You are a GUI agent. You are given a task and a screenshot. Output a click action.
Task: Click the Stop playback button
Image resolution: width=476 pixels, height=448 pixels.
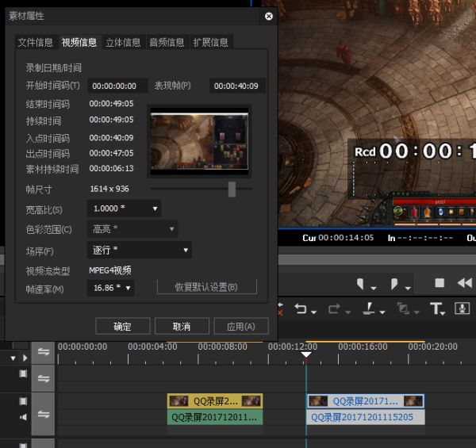tap(440, 283)
